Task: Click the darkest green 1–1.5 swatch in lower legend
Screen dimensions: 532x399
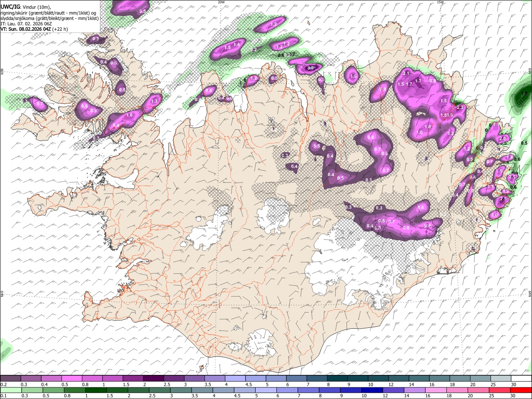Action: (96, 390)
